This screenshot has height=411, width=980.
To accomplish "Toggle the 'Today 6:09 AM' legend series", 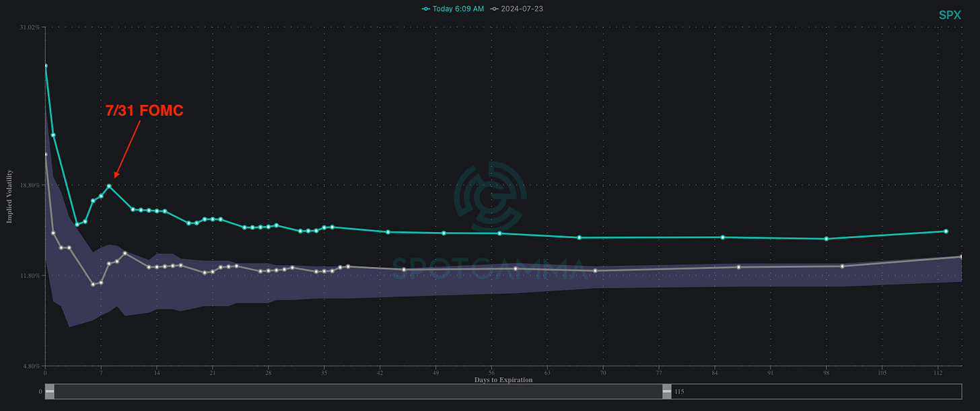I will [x=452, y=9].
